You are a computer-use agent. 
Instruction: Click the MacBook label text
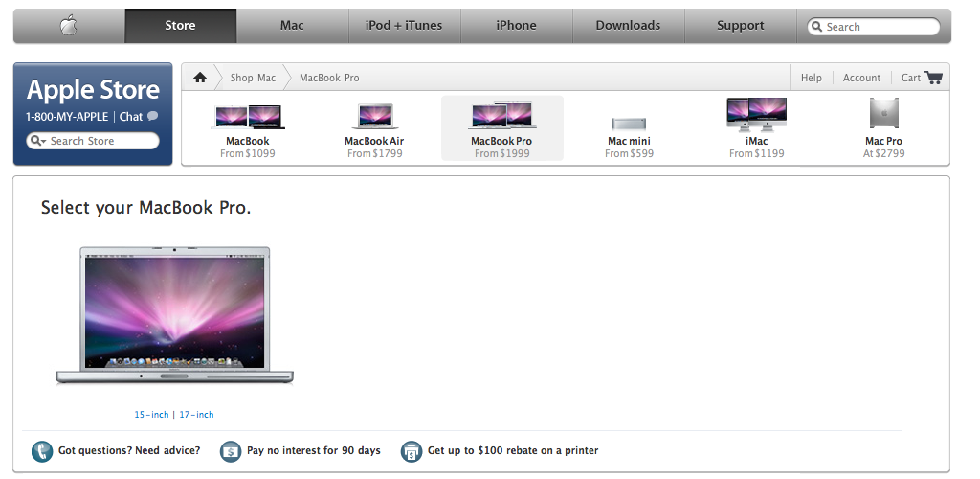tap(248, 141)
